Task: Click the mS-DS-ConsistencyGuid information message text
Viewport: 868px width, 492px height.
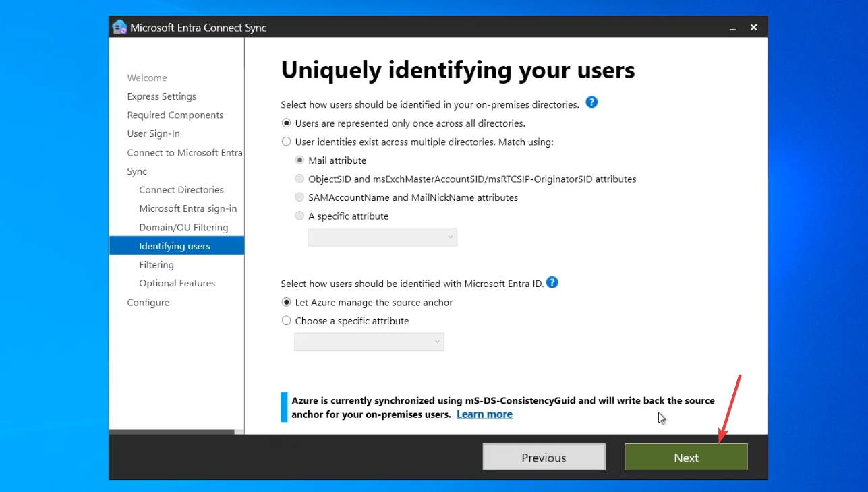Action: tap(503, 407)
